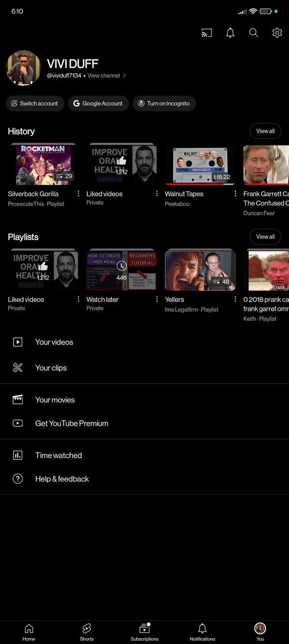Image resolution: width=289 pixels, height=644 pixels.
Task: Switch to the Shorts tab
Action: tap(87, 632)
